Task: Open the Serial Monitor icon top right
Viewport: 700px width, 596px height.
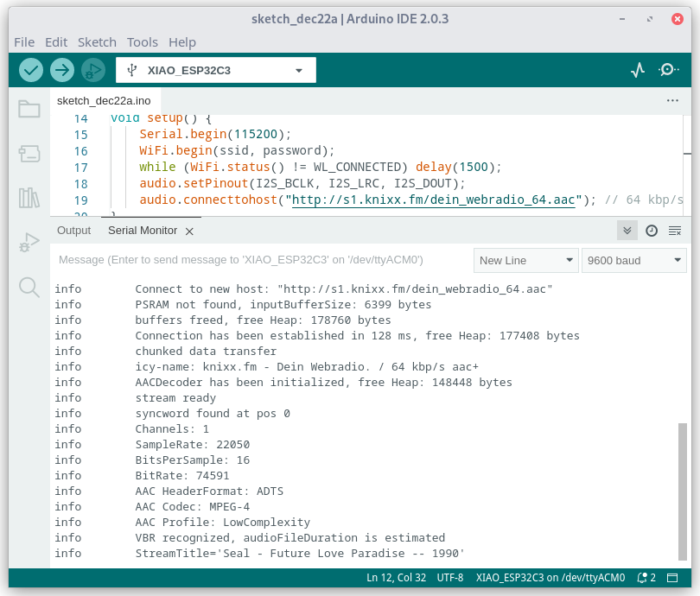Action: pyautogui.click(x=668, y=70)
